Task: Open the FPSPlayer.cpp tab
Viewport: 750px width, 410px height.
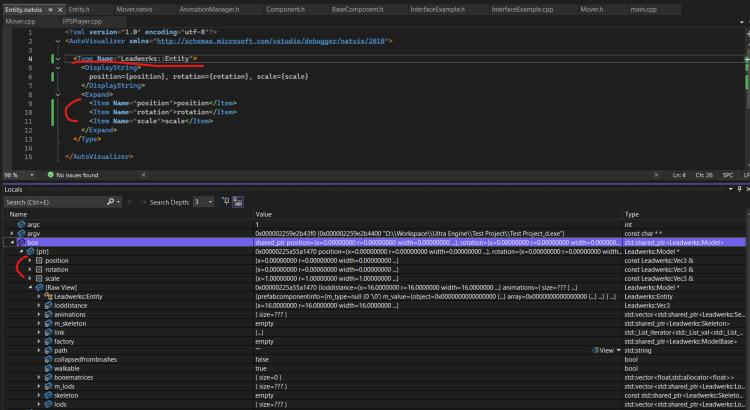Action: coord(81,20)
